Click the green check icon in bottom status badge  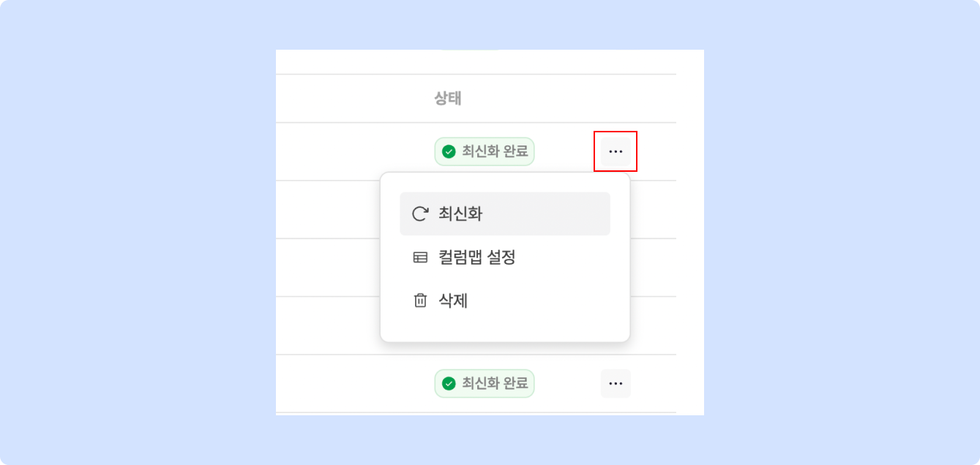pos(449,383)
